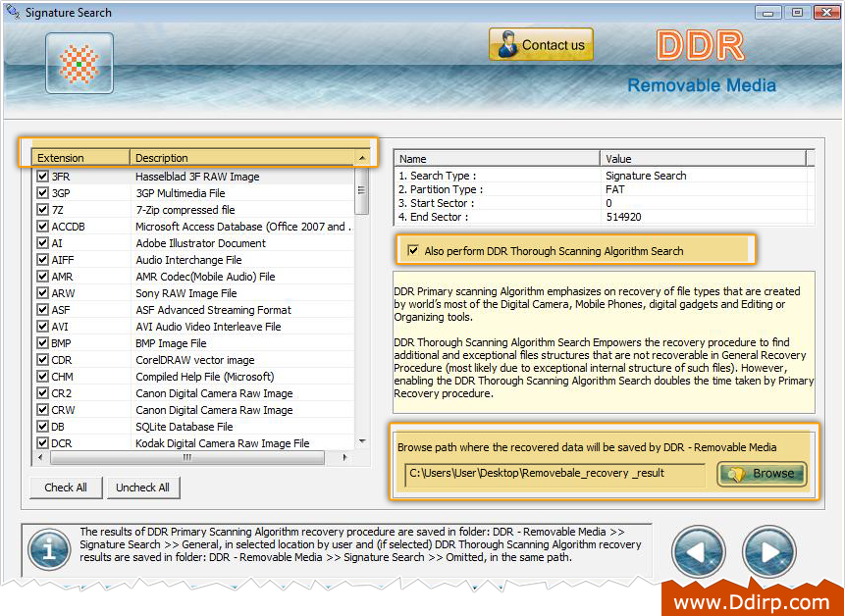The image size is (845, 616).
Task: Uncheck the AI extension checkbox
Action: tap(42, 243)
